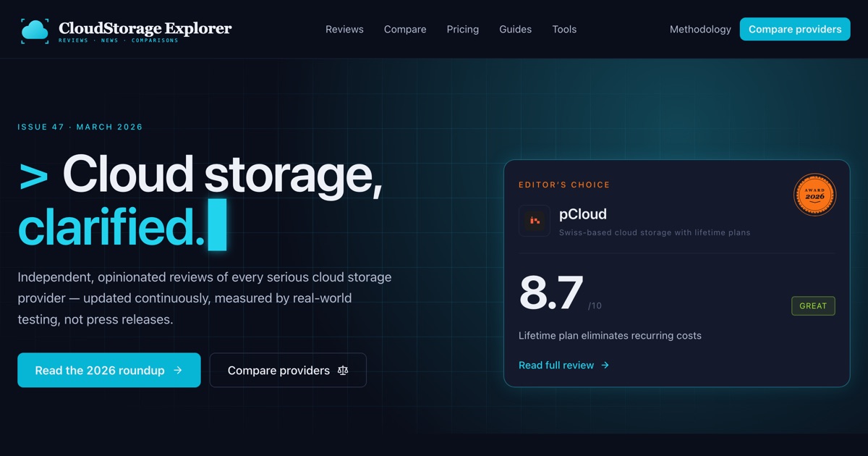
Task: Open the Methodology link in header
Action: point(700,30)
